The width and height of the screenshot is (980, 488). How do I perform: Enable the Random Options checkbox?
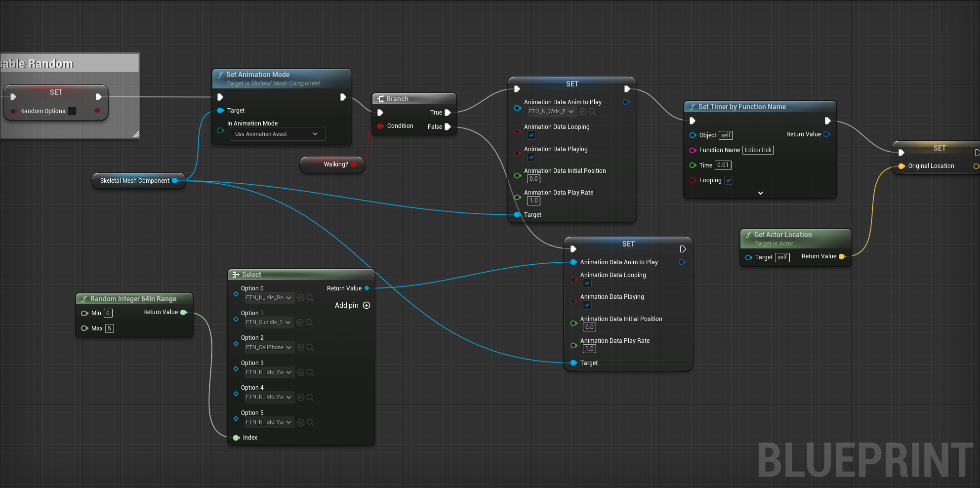click(x=73, y=111)
